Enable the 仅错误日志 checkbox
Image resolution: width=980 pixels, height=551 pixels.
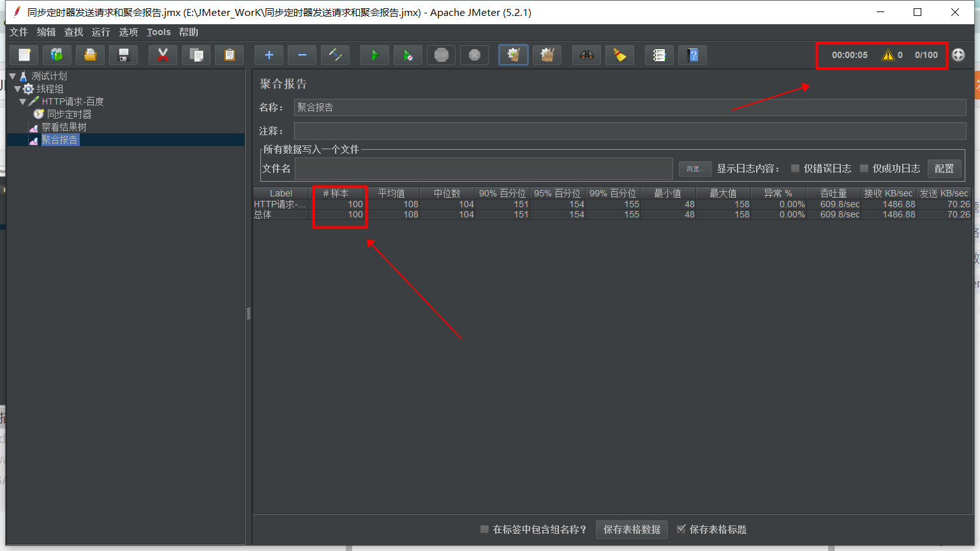[x=794, y=168]
